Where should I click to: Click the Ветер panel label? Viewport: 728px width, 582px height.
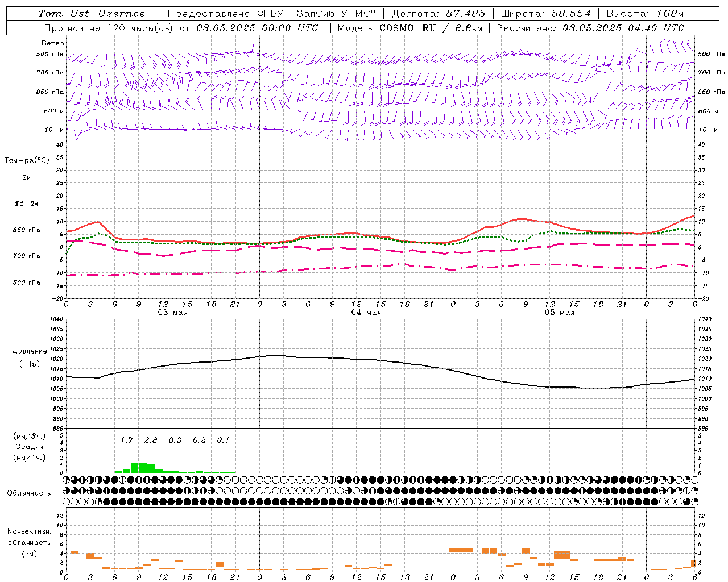coord(53,43)
